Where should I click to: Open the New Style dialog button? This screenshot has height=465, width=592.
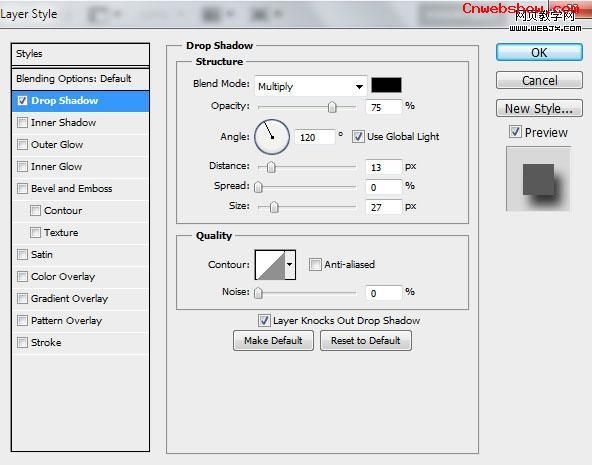(x=539, y=109)
